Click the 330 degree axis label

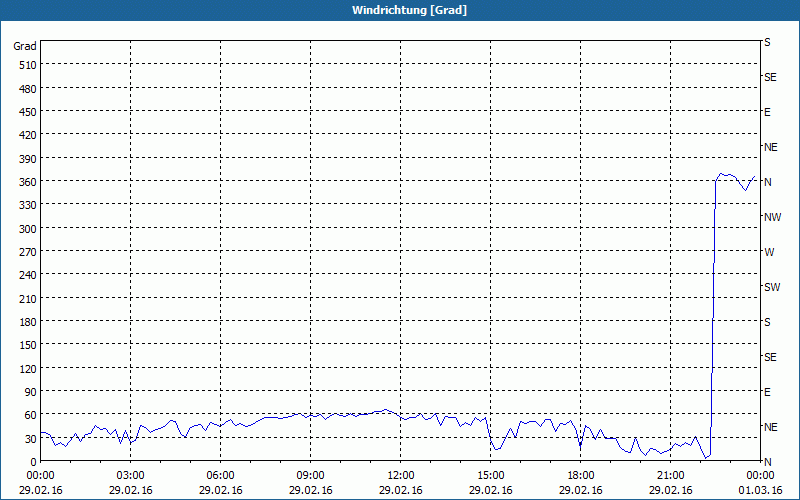click(29, 205)
